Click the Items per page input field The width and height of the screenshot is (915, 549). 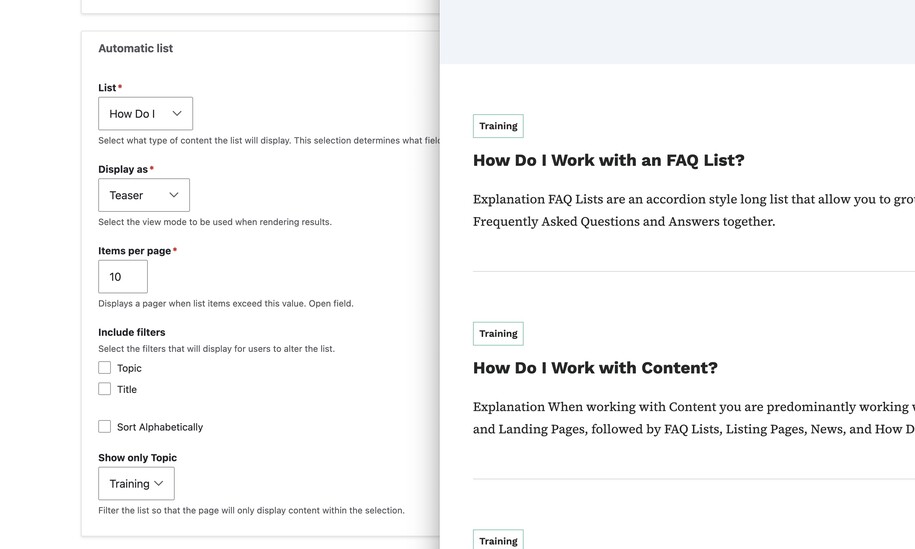coord(123,277)
